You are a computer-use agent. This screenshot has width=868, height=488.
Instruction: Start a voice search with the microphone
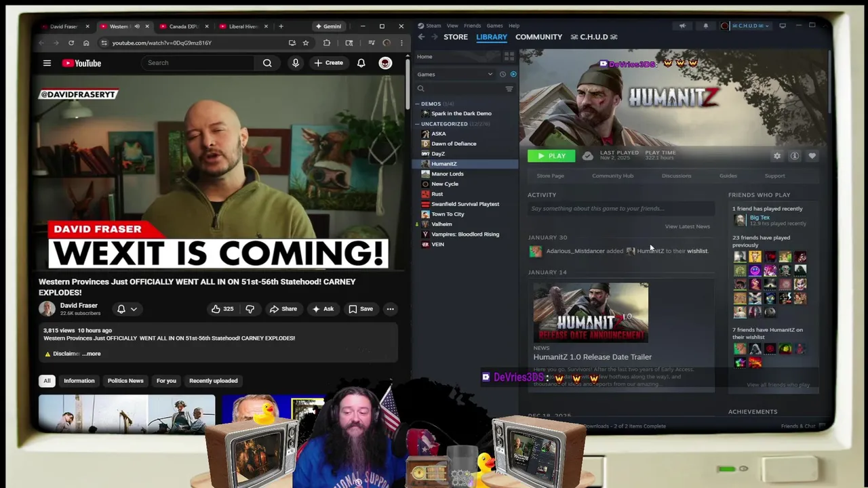pos(295,63)
